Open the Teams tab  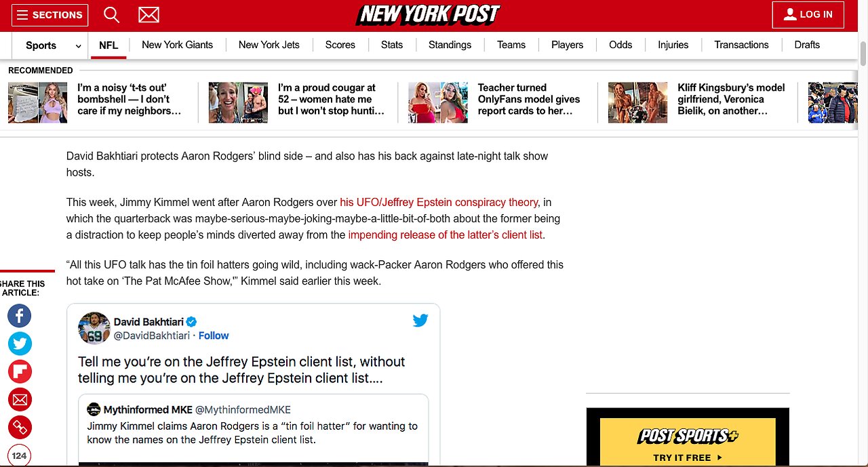pyautogui.click(x=511, y=45)
